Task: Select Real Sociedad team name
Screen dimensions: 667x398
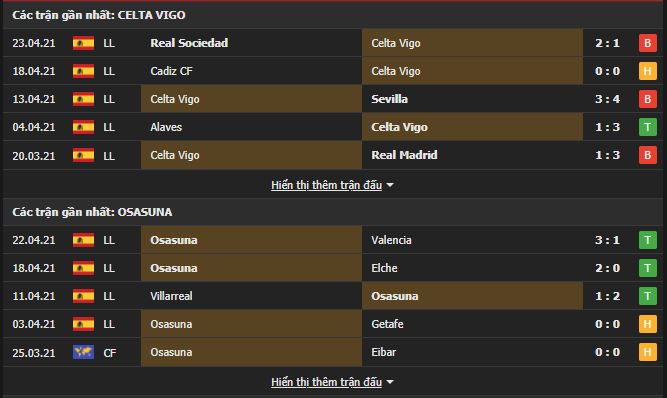Action: pyautogui.click(x=189, y=43)
